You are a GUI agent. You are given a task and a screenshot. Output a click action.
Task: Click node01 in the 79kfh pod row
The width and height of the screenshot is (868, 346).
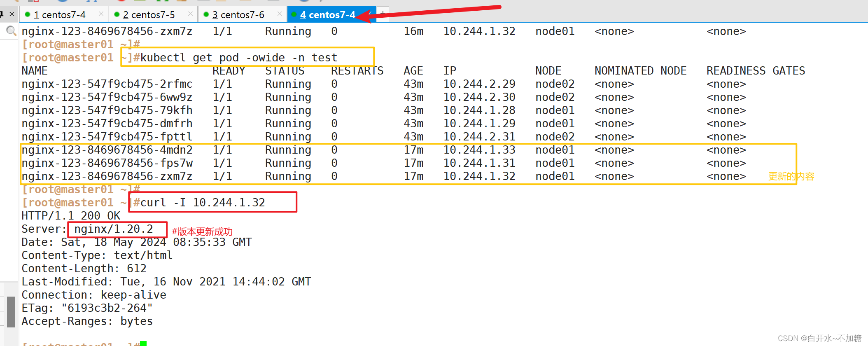pyautogui.click(x=555, y=110)
